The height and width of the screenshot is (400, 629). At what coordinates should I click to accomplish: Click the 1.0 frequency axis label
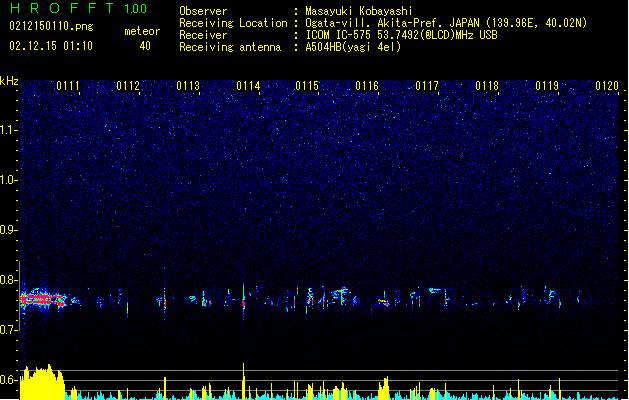point(8,180)
